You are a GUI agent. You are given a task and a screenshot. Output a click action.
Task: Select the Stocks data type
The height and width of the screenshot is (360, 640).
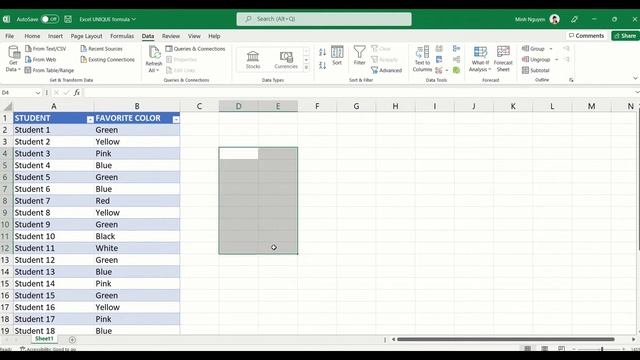[x=253, y=60]
